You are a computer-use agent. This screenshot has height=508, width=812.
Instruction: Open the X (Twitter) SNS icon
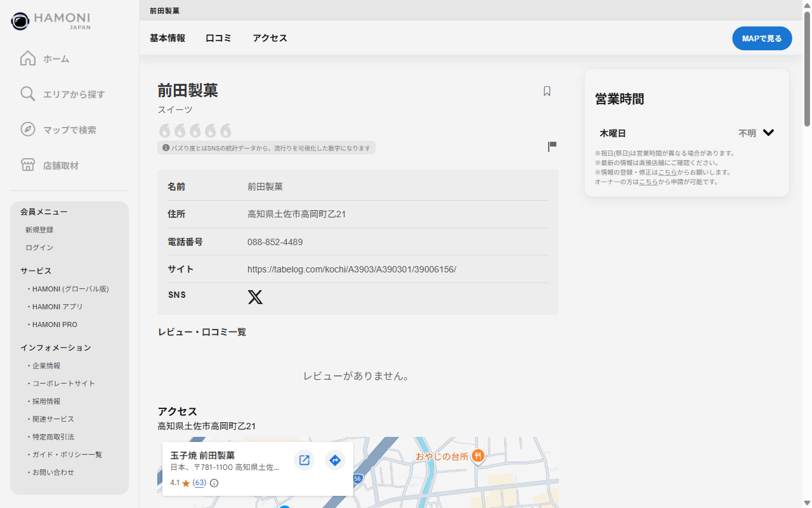click(255, 297)
